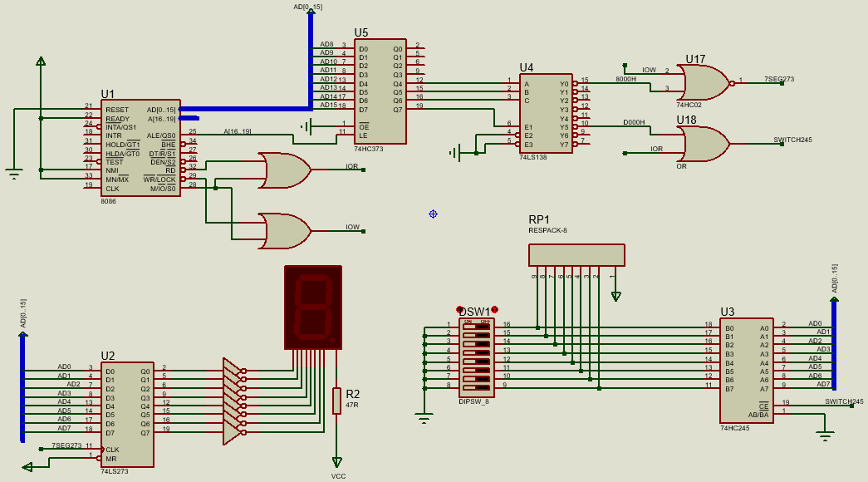
Task: Click the blue AD bus left of U2
Action: (x=22, y=388)
